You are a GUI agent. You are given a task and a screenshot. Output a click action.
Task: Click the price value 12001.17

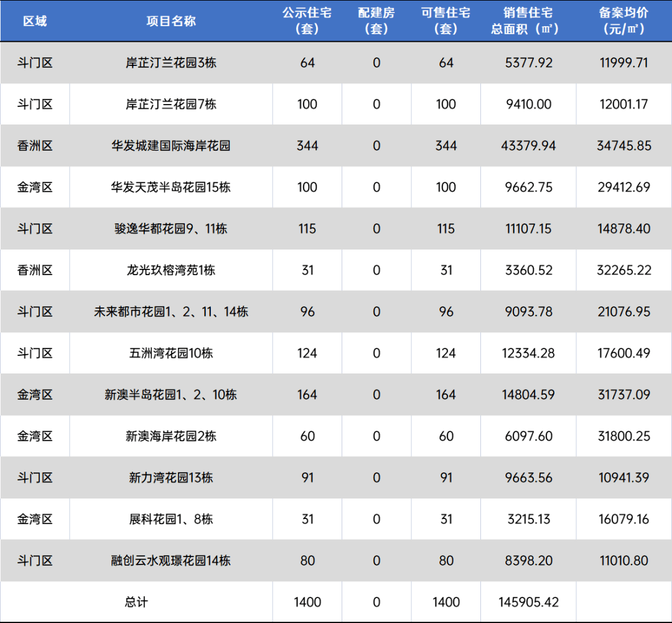click(x=623, y=104)
